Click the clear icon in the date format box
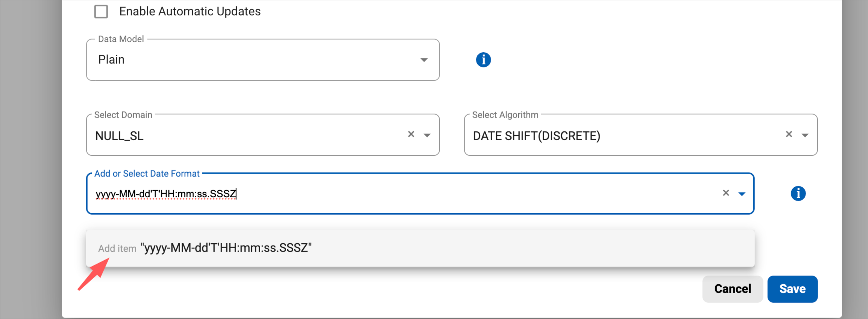This screenshot has height=319, width=868. click(725, 193)
